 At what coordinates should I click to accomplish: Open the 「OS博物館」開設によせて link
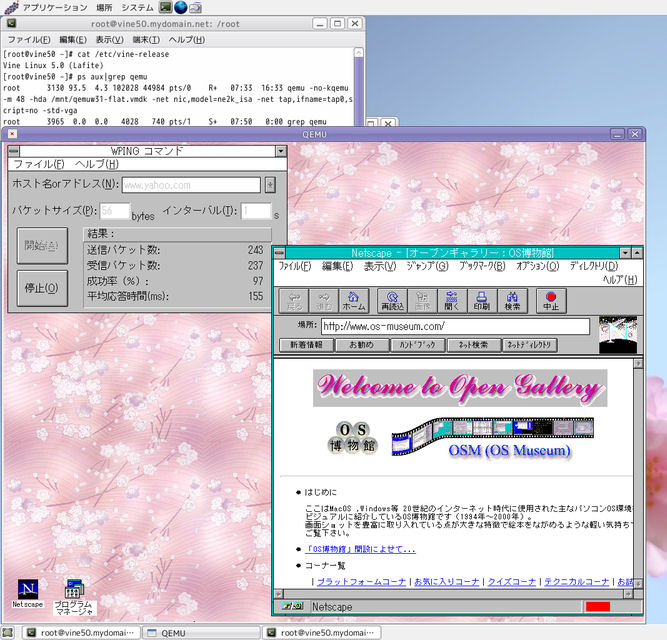pyautogui.click(x=360, y=549)
